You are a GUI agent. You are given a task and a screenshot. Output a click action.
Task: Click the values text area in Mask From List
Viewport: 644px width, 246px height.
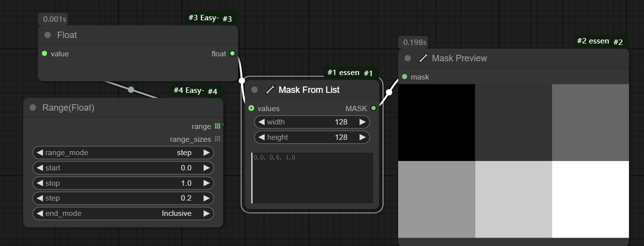tap(313, 178)
